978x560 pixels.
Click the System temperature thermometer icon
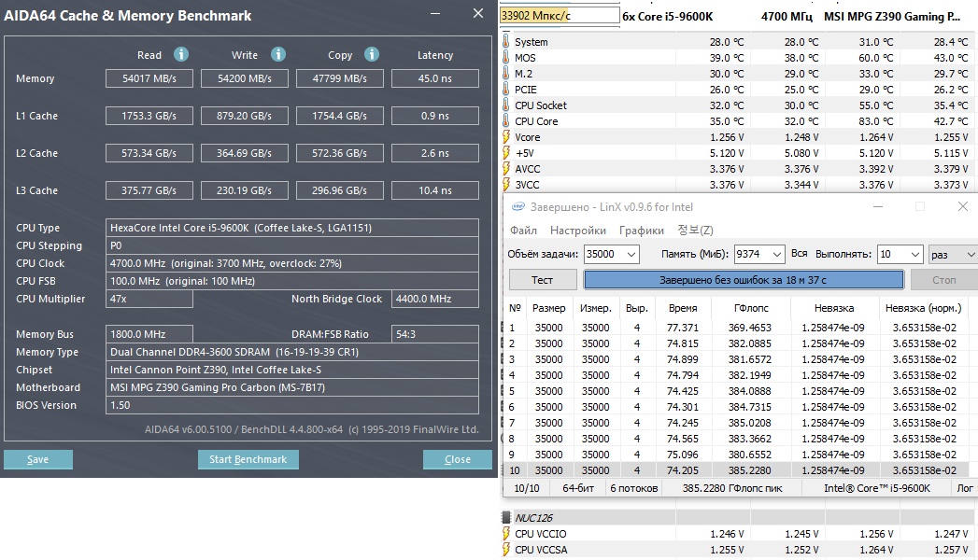(506, 42)
